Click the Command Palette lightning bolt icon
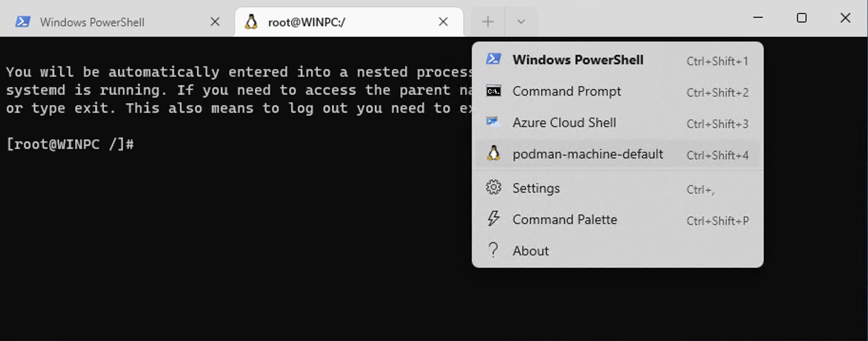This screenshot has height=341, width=868. [x=493, y=219]
